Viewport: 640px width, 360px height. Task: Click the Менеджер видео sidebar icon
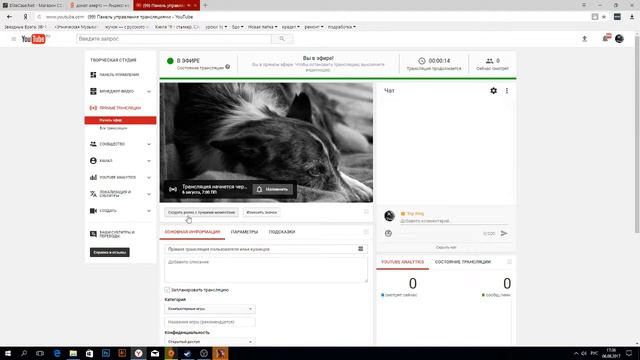(x=93, y=91)
